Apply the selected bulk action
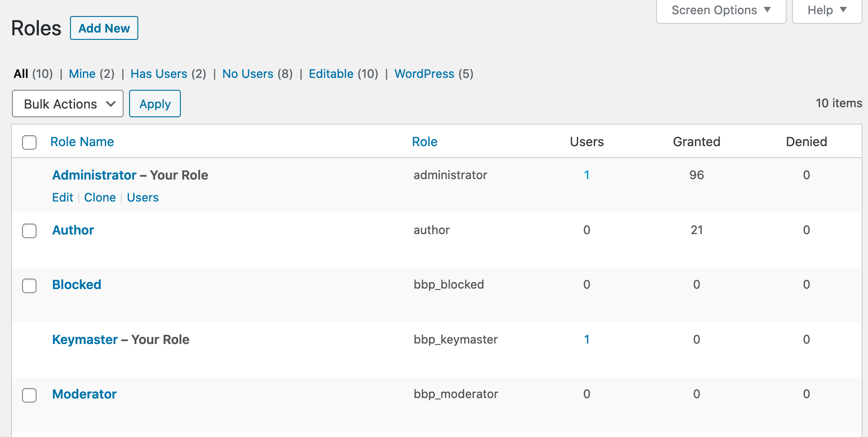The image size is (868, 437). click(x=155, y=104)
